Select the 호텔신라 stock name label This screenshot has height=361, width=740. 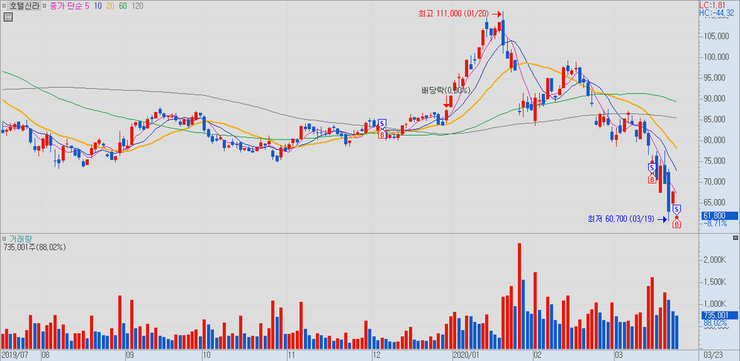[x=25, y=6]
